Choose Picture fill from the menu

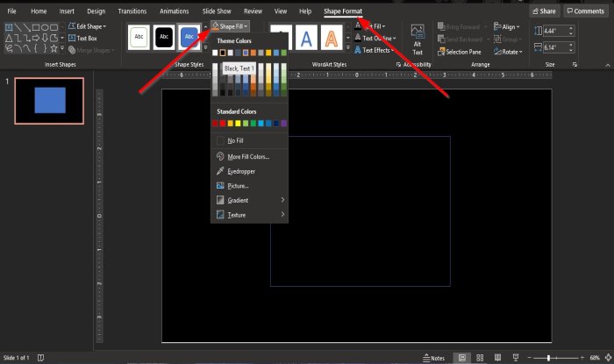(x=238, y=186)
